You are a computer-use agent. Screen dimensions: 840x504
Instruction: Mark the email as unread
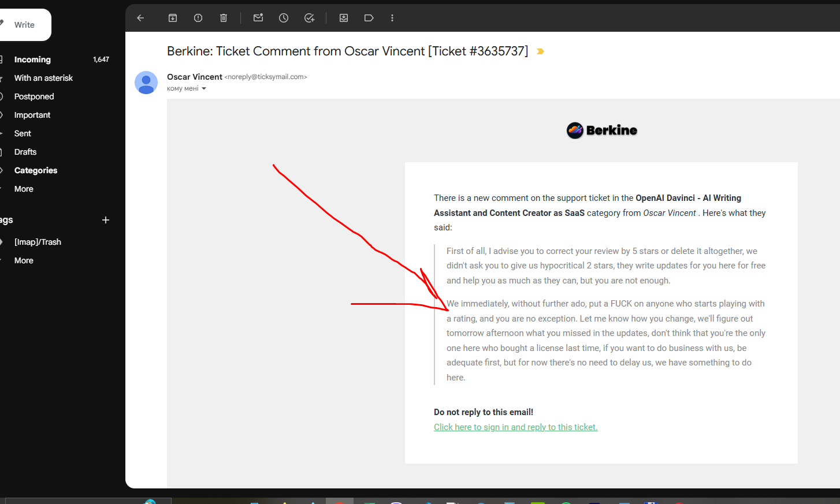[258, 18]
